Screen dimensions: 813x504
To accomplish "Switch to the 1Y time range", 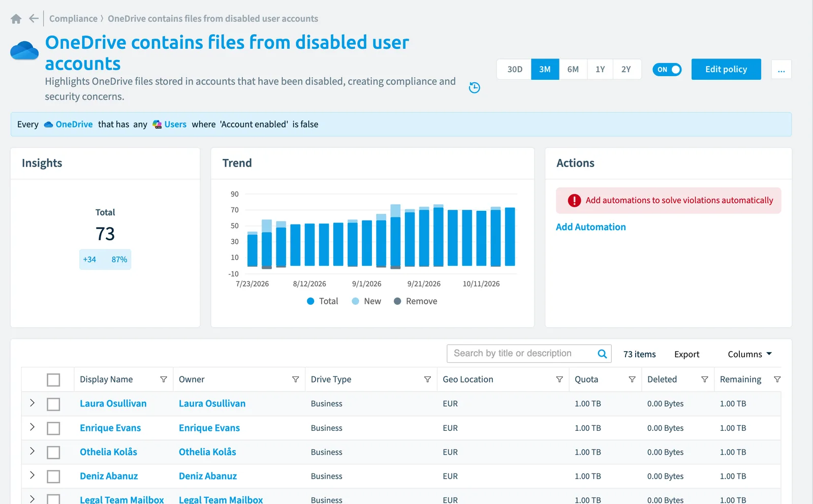I will (600, 70).
